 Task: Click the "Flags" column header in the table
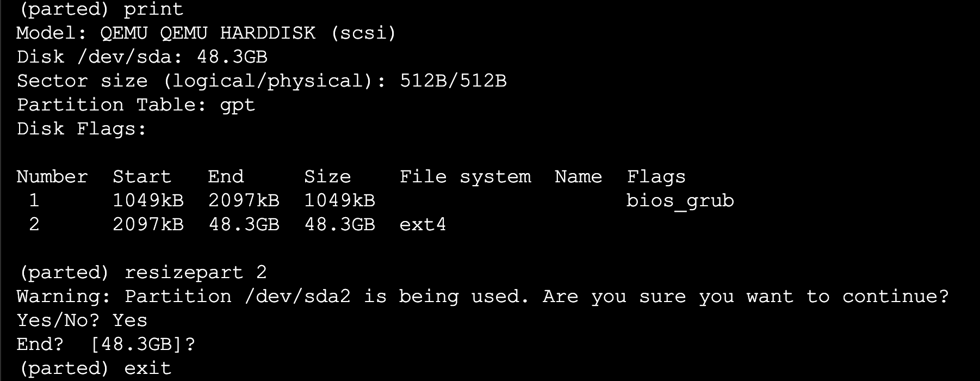(x=656, y=177)
